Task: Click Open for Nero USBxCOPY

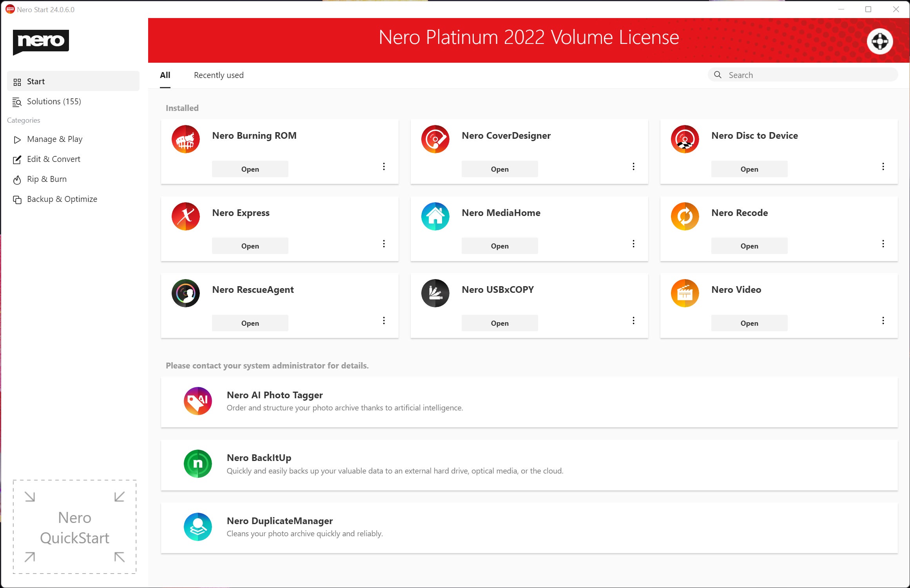Action: pyautogui.click(x=500, y=323)
